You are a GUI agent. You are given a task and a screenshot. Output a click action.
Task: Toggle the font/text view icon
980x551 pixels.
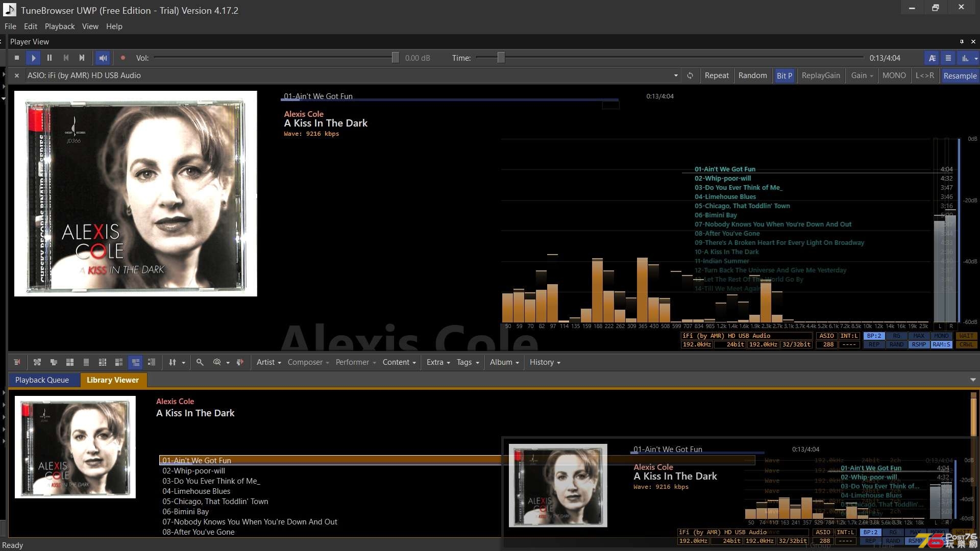[x=932, y=58]
